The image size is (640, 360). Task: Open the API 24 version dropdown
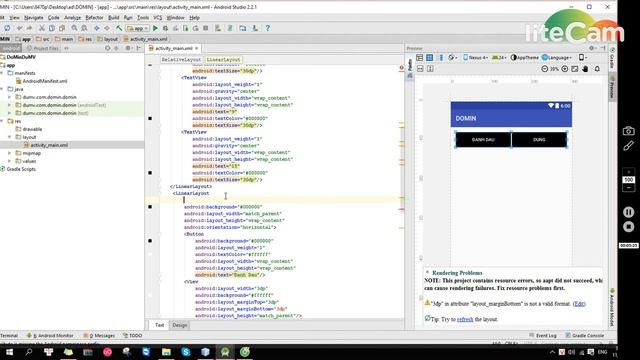pyautogui.click(x=499, y=58)
